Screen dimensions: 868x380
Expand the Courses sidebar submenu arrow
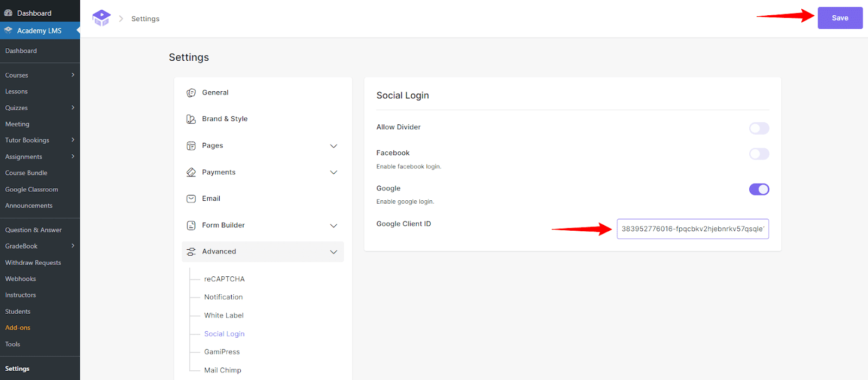tap(73, 75)
